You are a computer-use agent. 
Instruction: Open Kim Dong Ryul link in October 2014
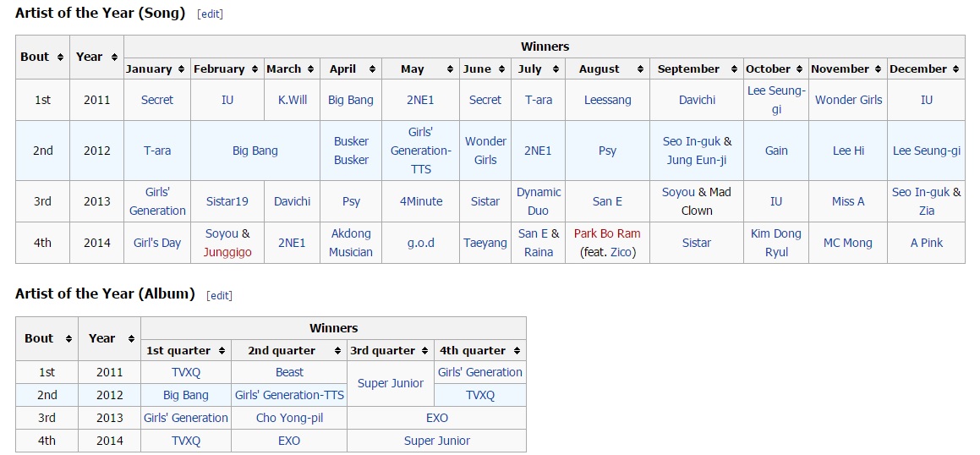point(776,243)
